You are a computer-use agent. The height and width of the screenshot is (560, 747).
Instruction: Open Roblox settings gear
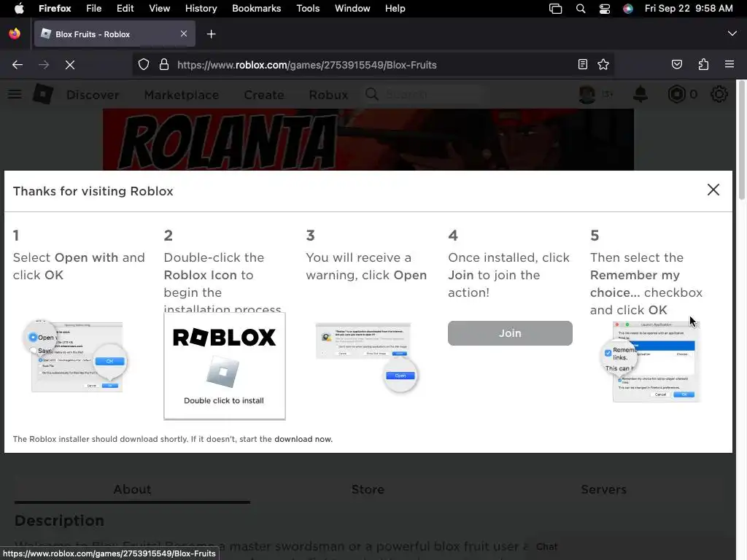pos(719,94)
